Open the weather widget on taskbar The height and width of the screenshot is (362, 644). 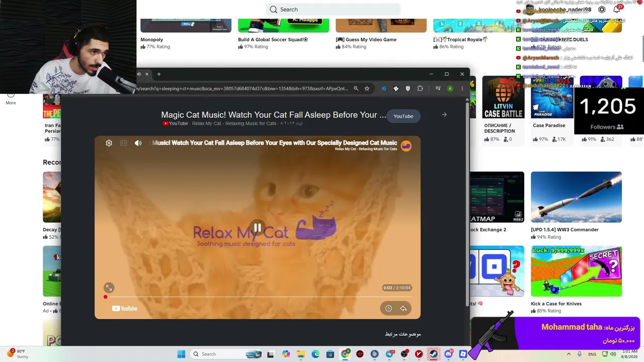click(17, 354)
